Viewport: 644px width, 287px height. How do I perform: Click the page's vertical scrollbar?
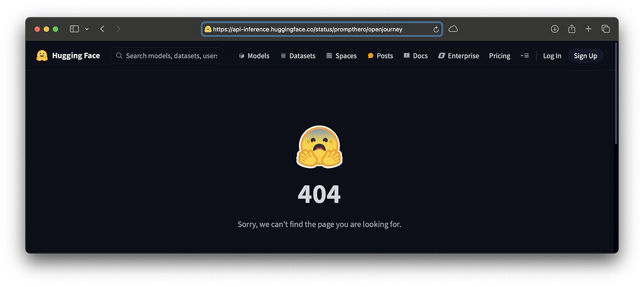tap(616, 93)
